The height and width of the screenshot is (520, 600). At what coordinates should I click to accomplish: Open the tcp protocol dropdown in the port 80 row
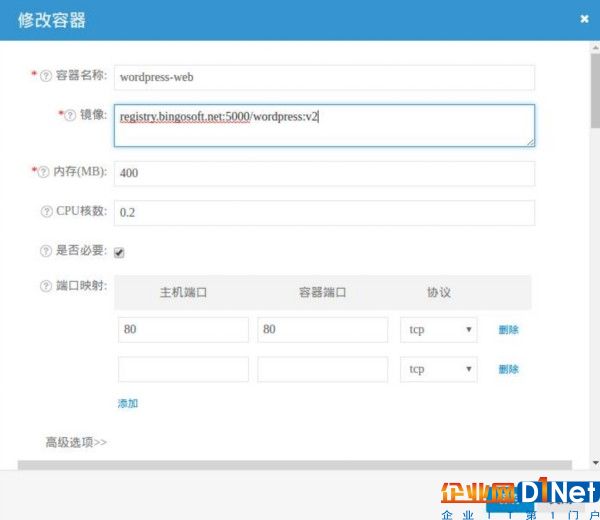click(439, 329)
